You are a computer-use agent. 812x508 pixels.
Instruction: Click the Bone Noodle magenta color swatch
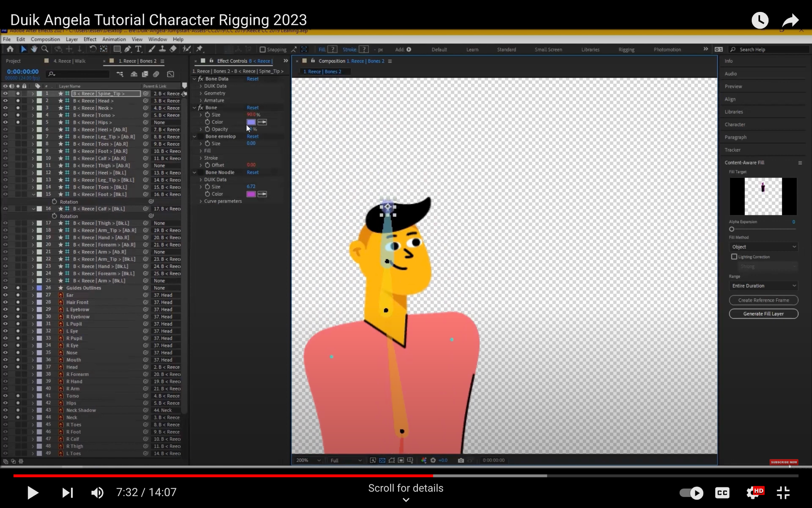251,194
